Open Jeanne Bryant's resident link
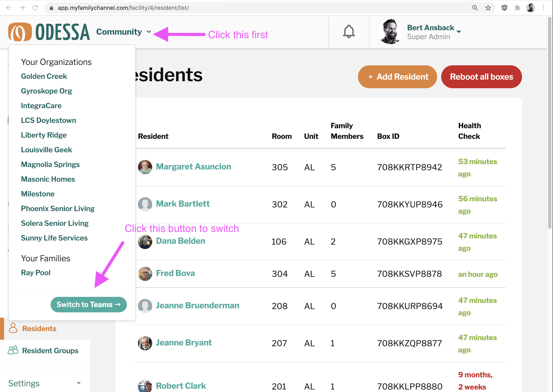This screenshot has height=392, width=553. 184,343
